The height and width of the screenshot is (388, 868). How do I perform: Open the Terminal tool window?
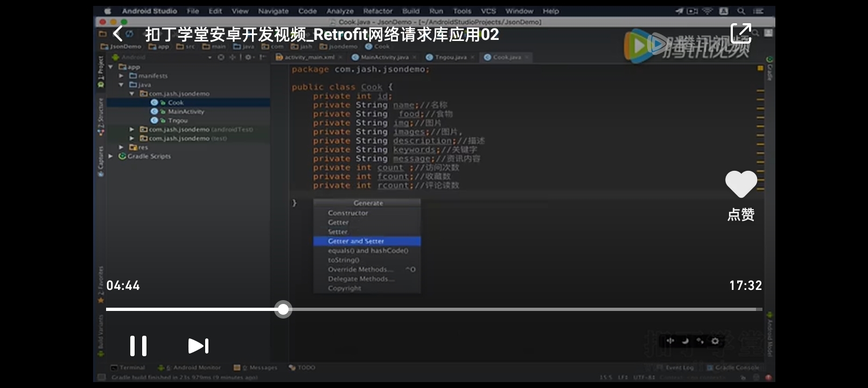[128, 368]
